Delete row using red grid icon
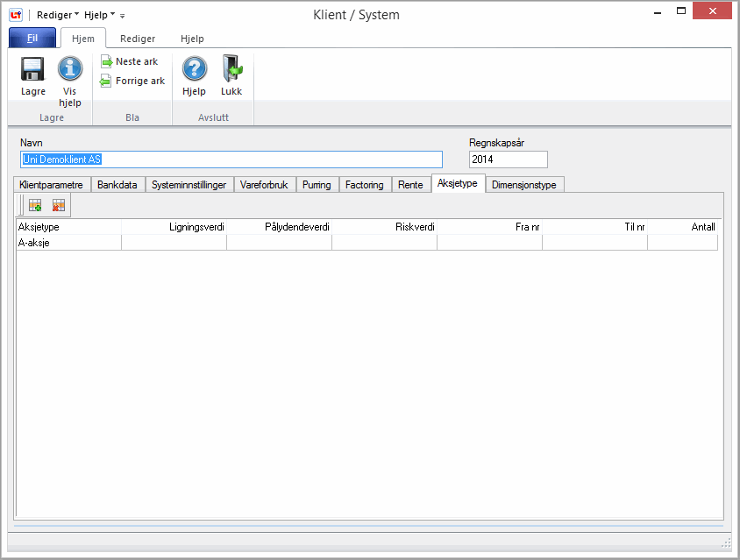The image size is (740, 560). [59, 206]
